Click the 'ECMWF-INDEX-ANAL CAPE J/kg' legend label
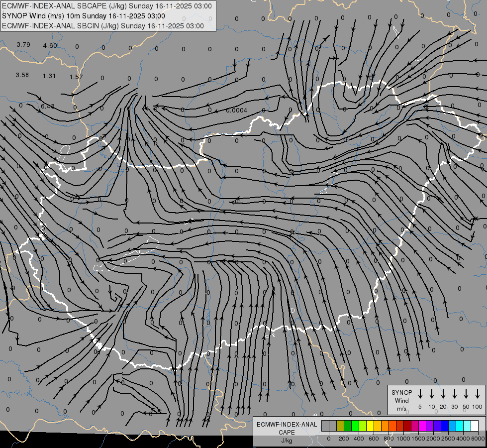The image size is (487, 448). tap(287, 432)
